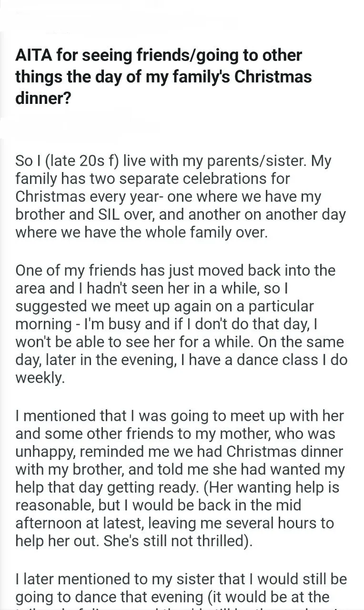This screenshot has width=364, height=610.
Task: Click the paragraph beginning "I later mentioned"
Action: click(x=181, y=588)
